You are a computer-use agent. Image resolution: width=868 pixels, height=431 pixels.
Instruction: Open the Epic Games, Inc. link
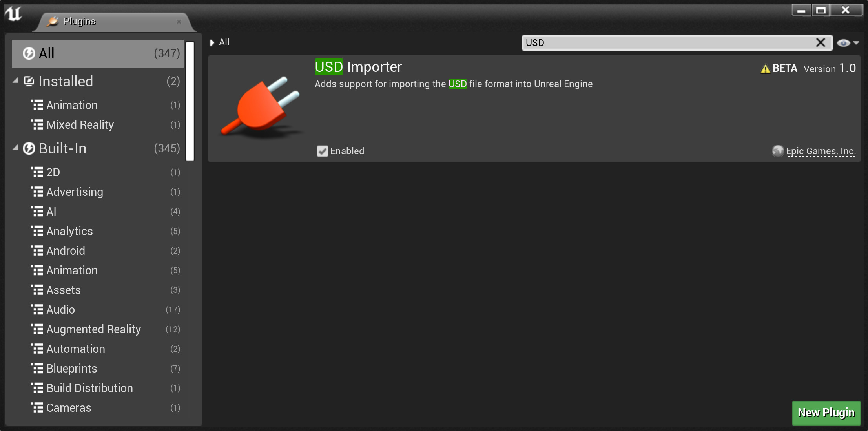(821, 151)
